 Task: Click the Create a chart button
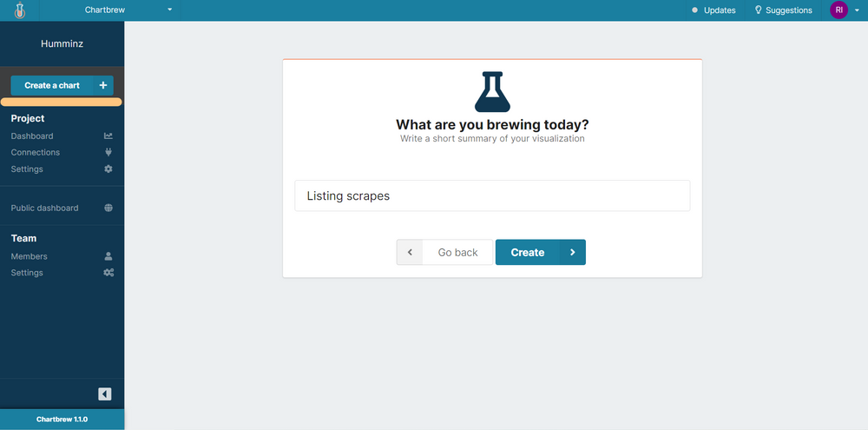(52, 85)
